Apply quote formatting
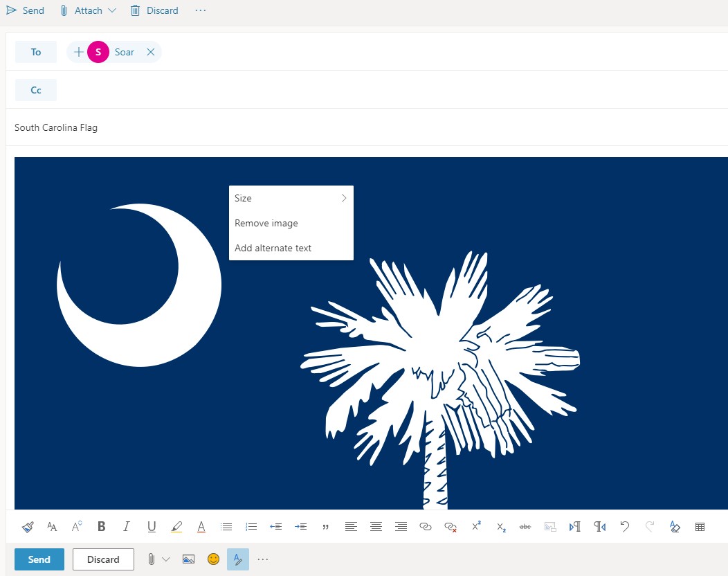Image resolution: width=728 pixels, height=576 pixels. [325, 528]
